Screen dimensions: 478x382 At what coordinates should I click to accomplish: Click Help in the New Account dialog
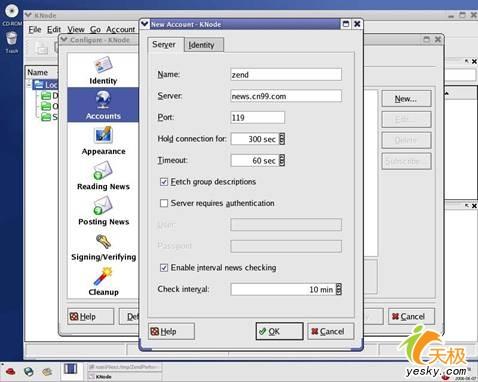point(171,331)
